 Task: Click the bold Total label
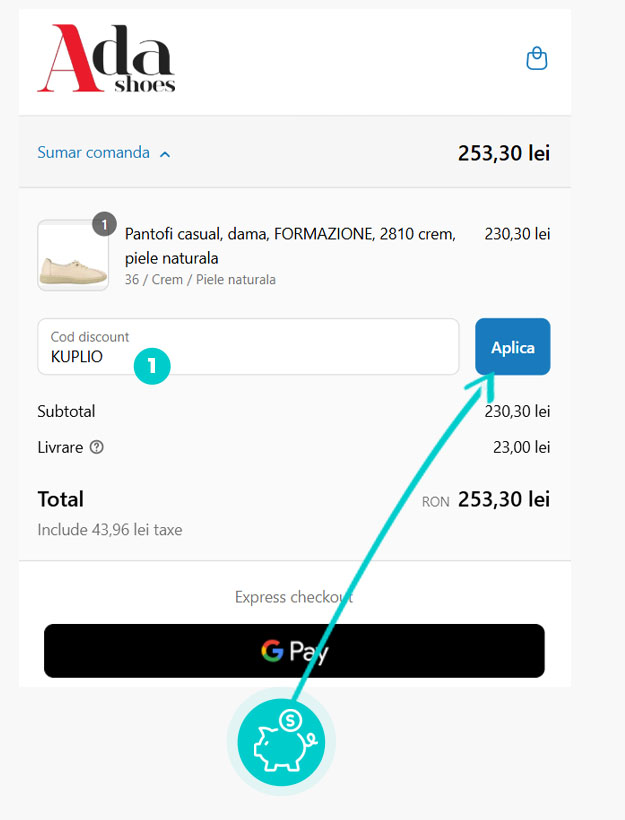point(61,499)
